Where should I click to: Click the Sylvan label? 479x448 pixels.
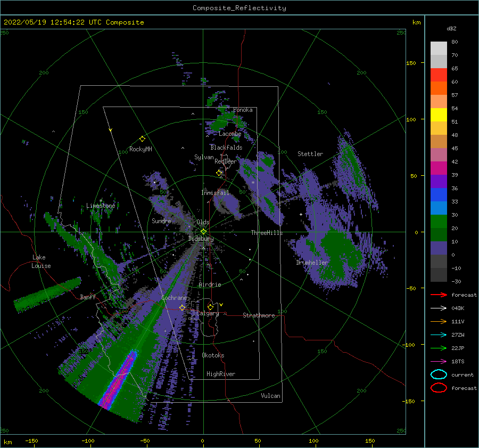click(x=204, y=157)
